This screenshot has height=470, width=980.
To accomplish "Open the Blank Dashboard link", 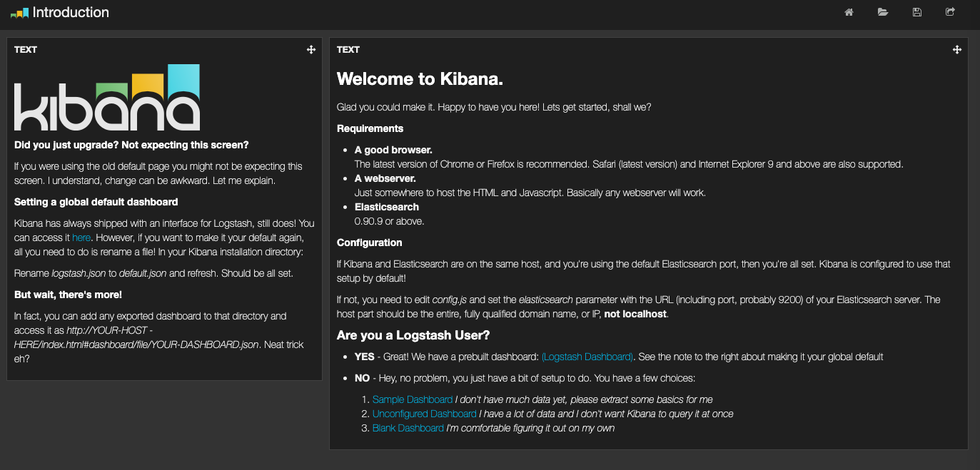I will click(x=408, y=428).
